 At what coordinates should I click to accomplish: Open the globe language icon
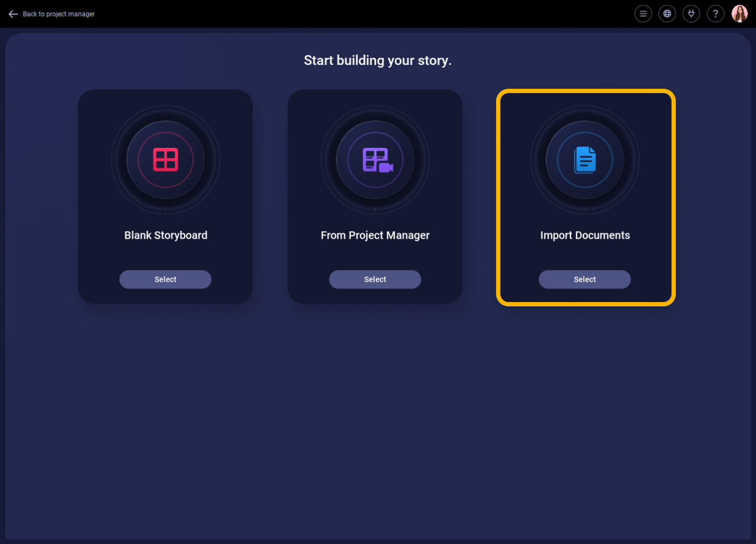[x=667, y=14]
